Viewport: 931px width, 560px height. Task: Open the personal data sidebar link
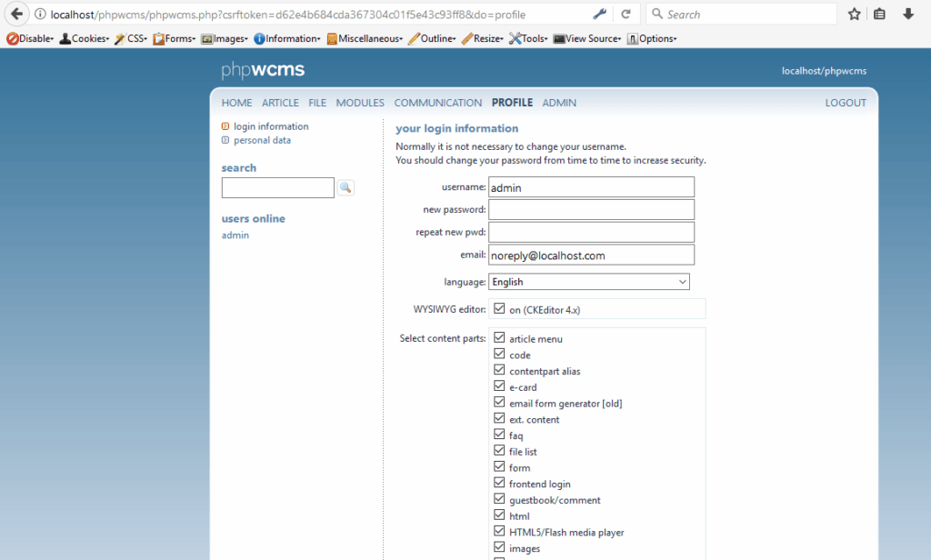(x=262, y=140)
